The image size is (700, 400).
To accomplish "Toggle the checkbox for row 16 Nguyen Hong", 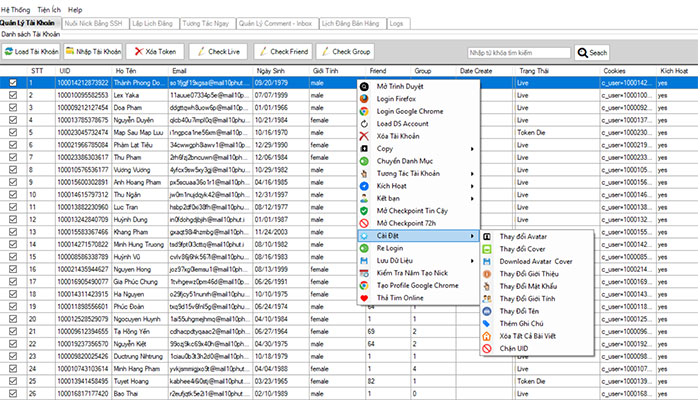I will (x=13, y=269).
